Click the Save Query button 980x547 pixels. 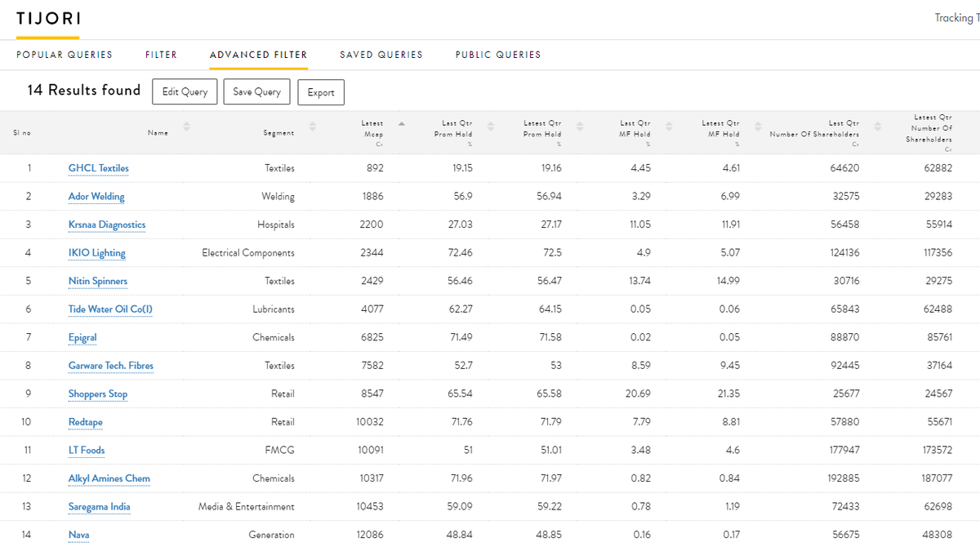[256, 91]
